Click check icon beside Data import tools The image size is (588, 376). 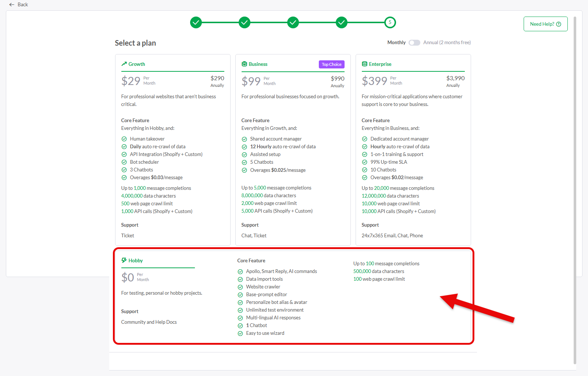(x=240, y=279)
